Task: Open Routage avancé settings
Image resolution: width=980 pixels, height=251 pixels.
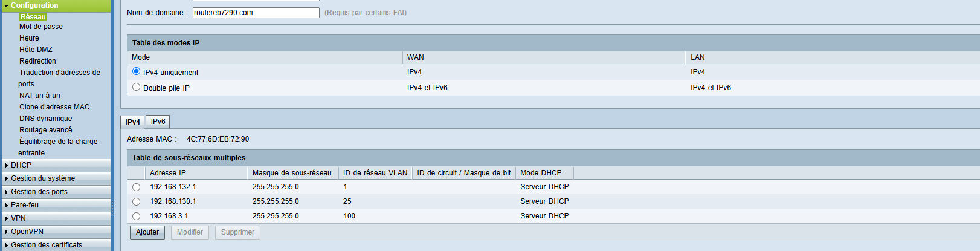Action: tap(45, 130)
